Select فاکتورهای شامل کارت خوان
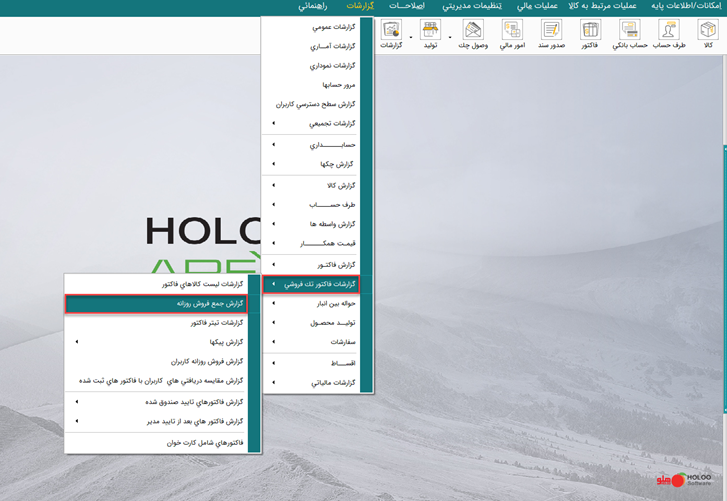 pos(156,443)
